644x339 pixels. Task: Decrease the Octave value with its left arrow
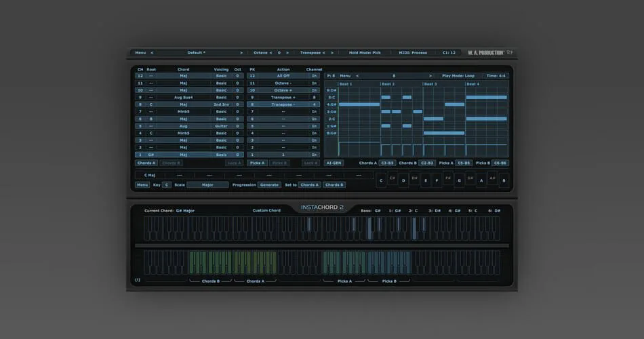(270, 53)
